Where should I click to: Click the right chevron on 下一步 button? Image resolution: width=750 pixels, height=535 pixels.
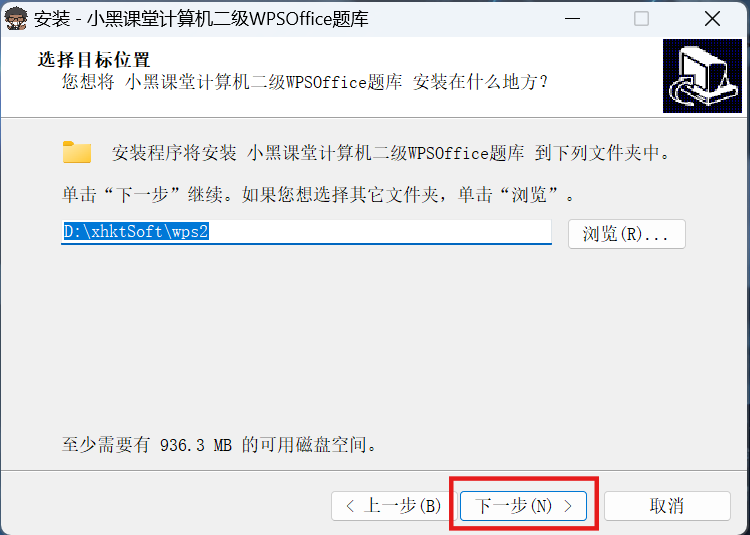568,506
